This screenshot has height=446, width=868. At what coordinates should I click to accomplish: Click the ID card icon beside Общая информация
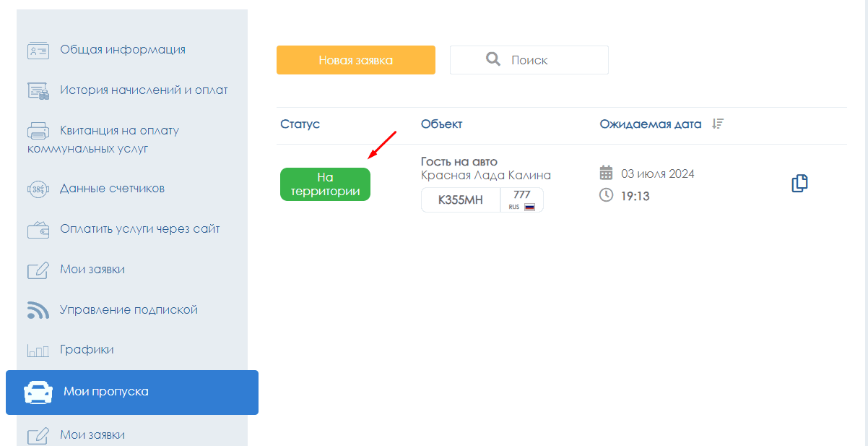click(x=38, y=51)
